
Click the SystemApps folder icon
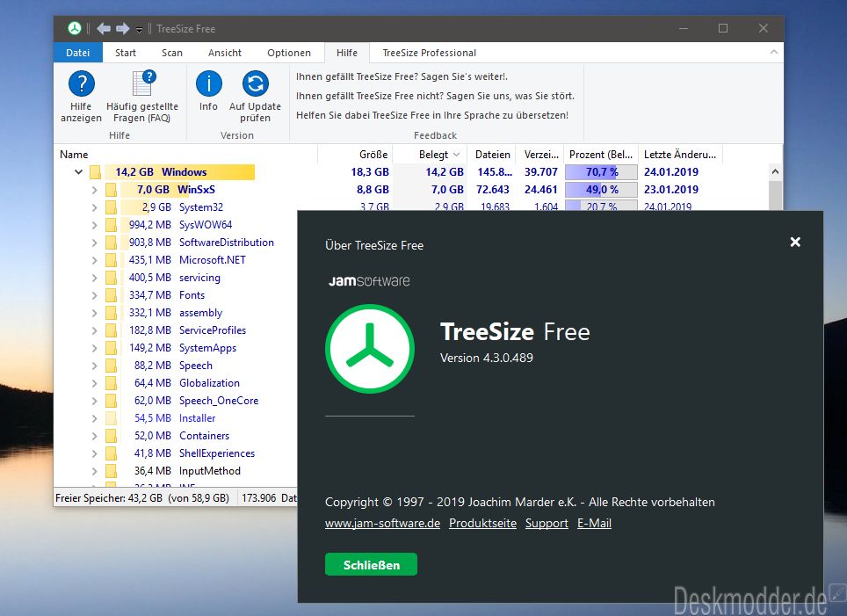point(112,348)
